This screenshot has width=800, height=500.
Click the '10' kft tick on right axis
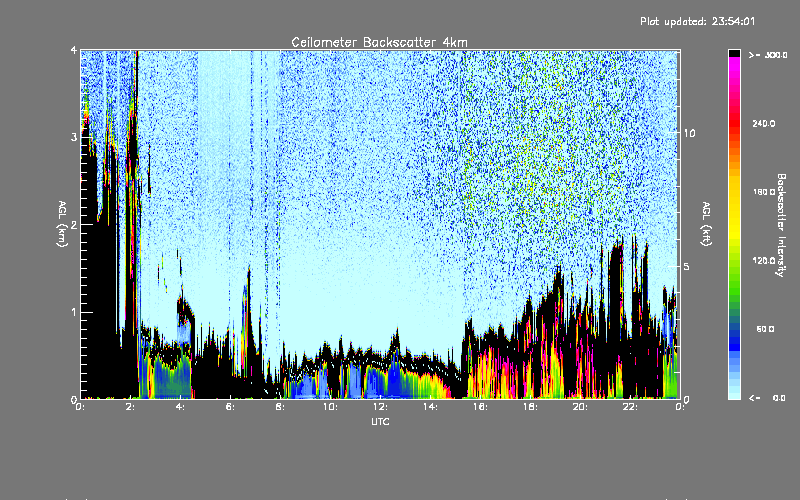(x=689, y=133)
